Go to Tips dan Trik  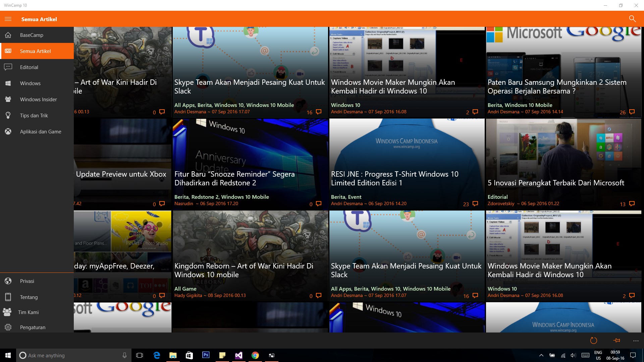(x=34, y=116)
